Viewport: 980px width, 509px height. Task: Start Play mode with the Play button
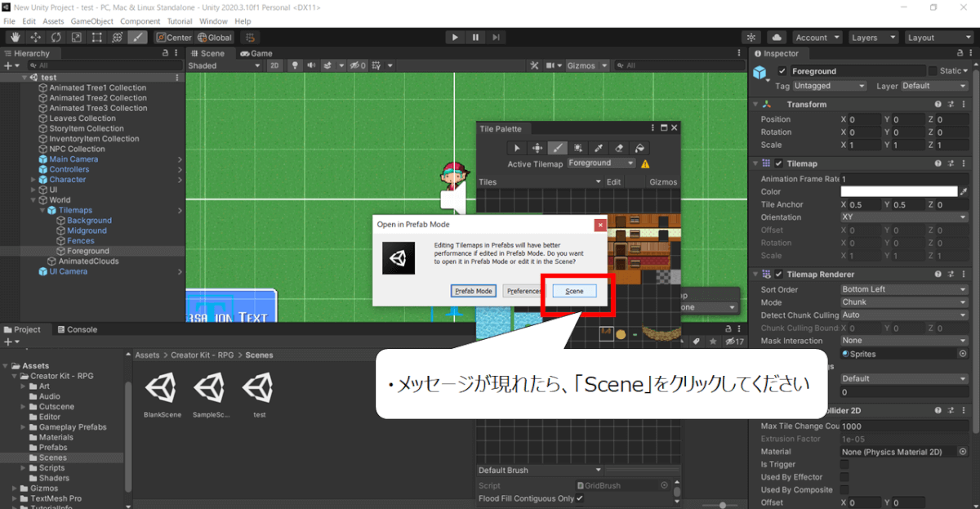click(x=455, y=38)
